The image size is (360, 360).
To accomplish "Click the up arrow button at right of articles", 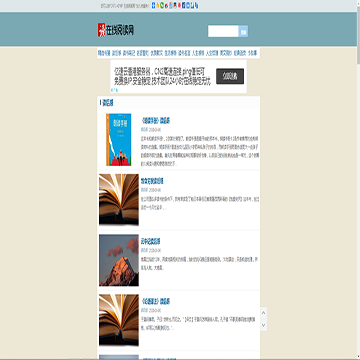I will [x=263, y=313].
